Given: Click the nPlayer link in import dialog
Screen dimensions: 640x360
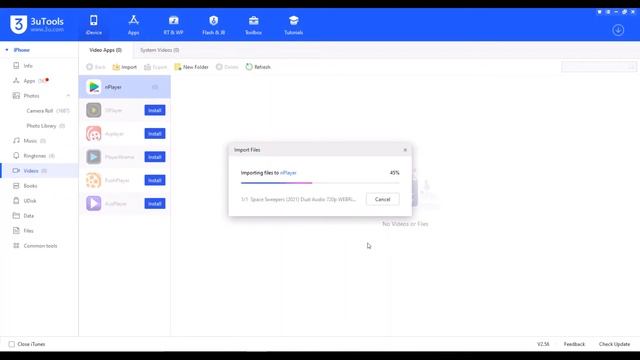Looking at the screenshot, I should pos(288,173).
